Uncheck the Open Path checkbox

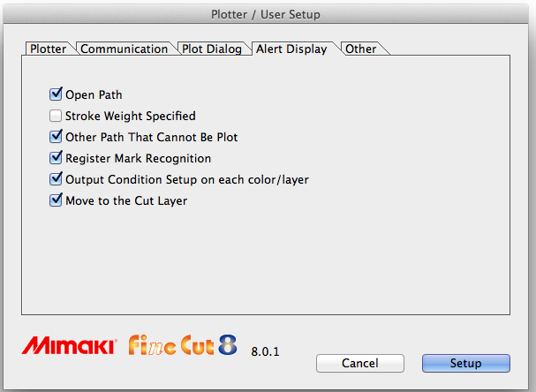coord(57,94)
